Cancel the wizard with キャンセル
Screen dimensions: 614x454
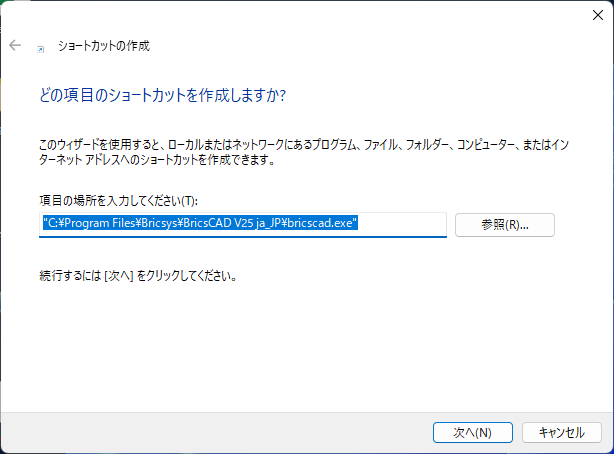click(x=561, y=432)
